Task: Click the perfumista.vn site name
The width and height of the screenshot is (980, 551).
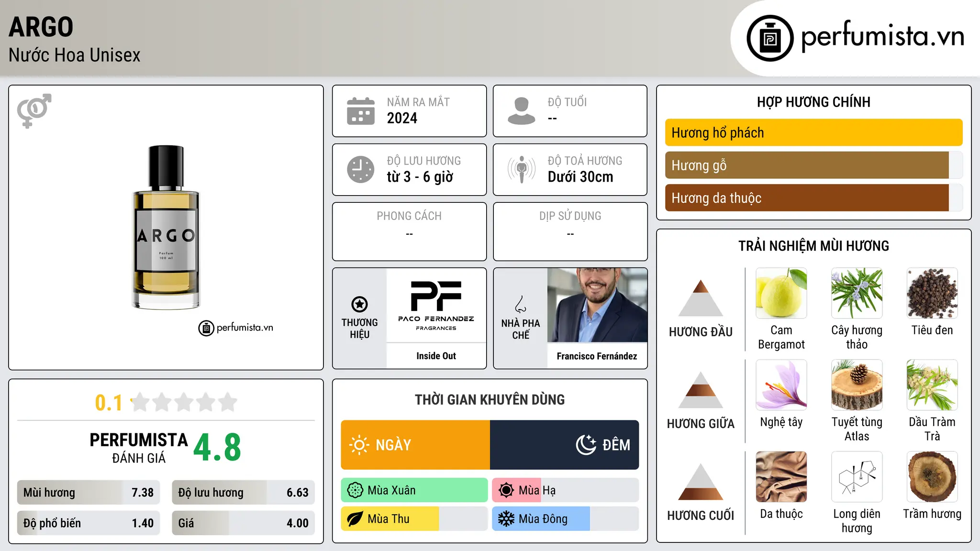Action: [882, 36]
